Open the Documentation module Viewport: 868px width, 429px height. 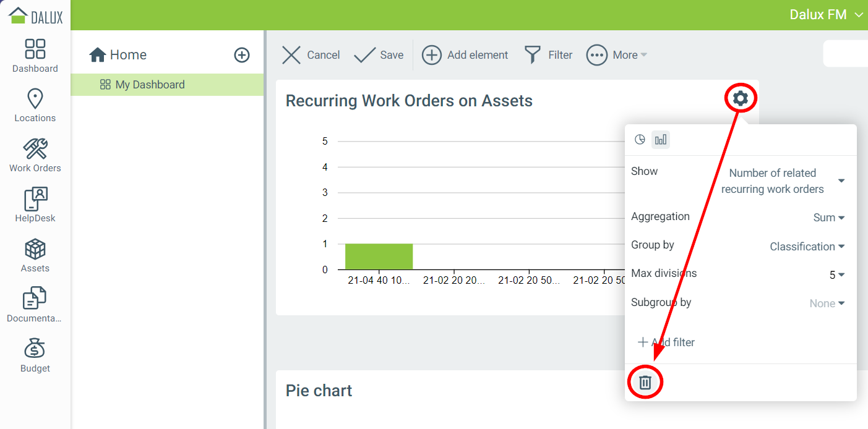[35, 305]
